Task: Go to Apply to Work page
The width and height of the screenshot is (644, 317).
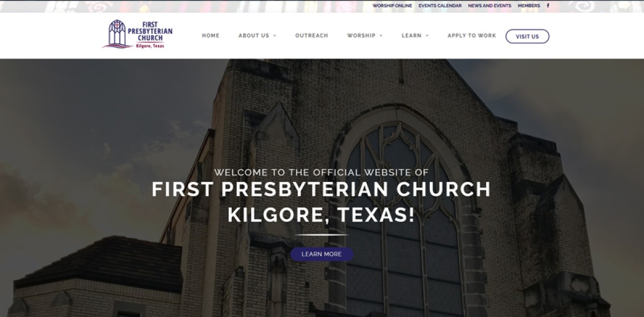Action: click(472, 36)
